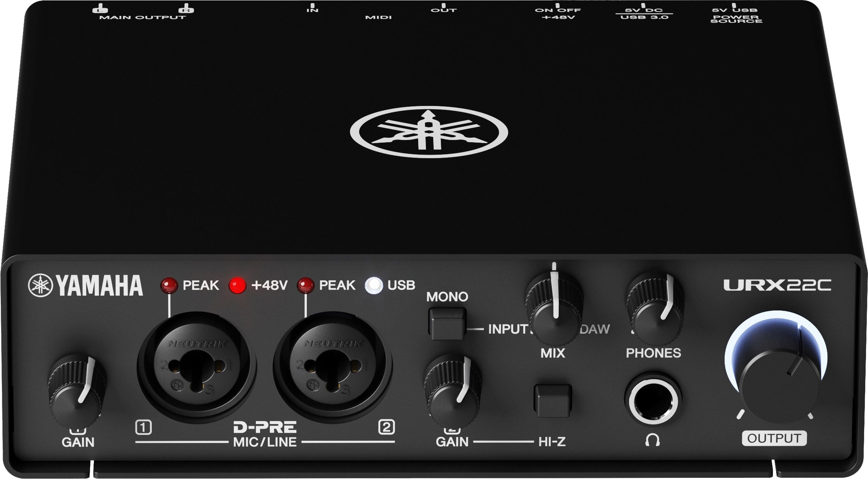This screenshot has width=868, height=479.
Task: Click the red +48V indicator light
Action: 237,286
